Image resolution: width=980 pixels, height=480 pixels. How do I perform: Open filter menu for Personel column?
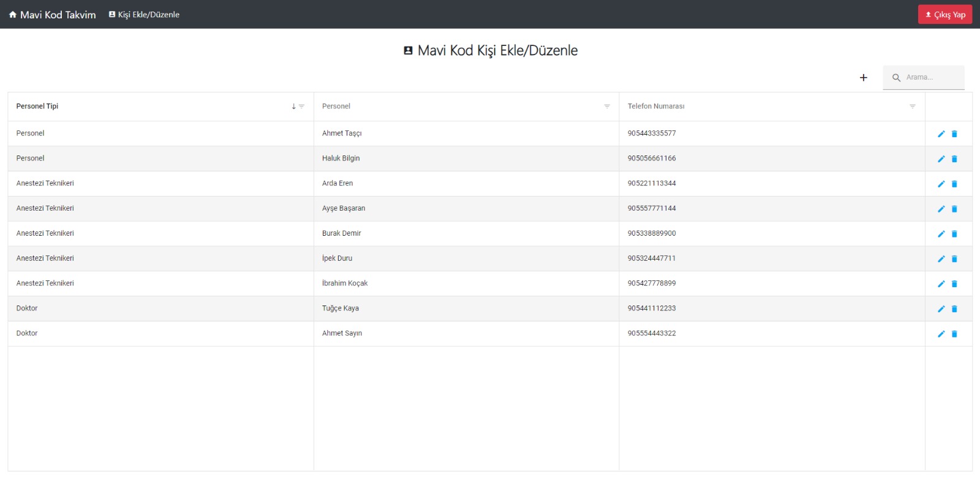click(607, 107)
